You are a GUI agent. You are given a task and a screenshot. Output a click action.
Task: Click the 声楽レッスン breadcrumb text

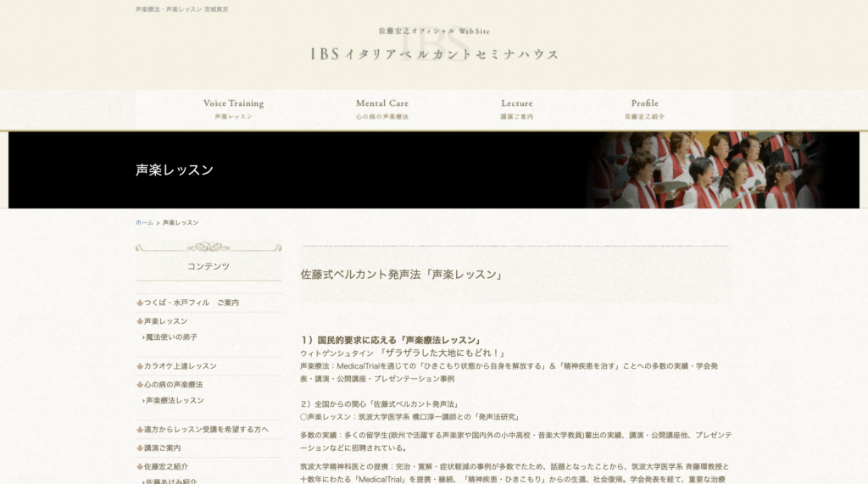[181, 223]
